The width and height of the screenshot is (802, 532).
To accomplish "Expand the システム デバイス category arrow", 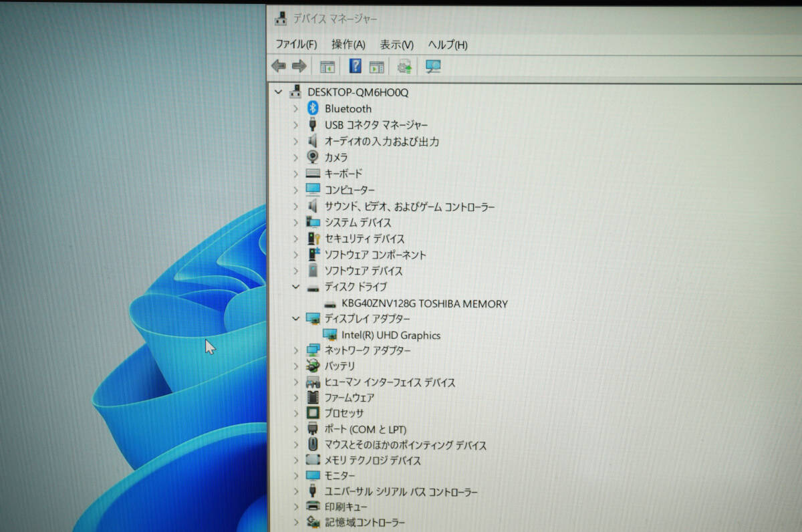I will click(295, 222).
